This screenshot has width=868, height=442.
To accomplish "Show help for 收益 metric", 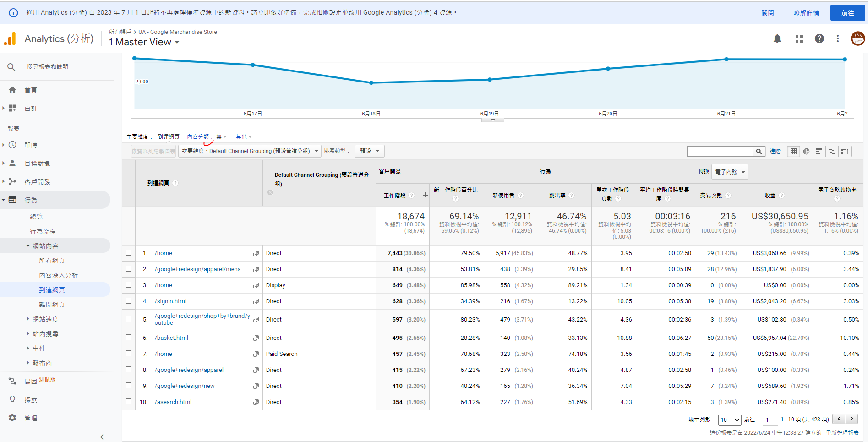I will [782, 196].
